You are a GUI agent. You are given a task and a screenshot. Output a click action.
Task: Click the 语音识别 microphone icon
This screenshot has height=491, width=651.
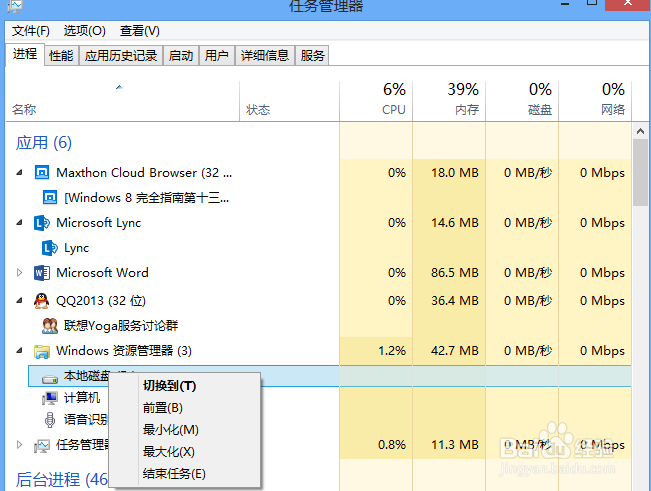tap(50, 420)
